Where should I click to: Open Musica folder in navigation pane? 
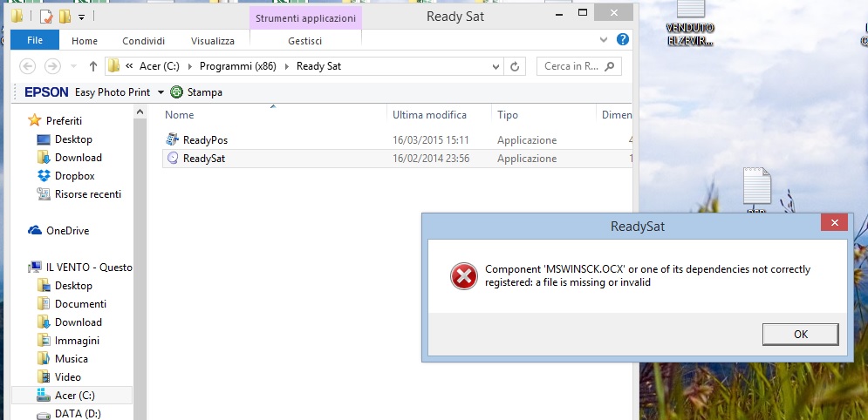71,359
